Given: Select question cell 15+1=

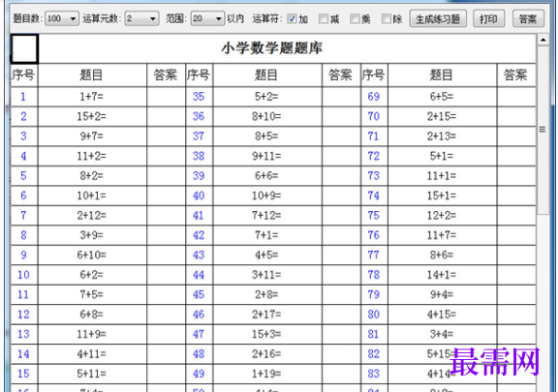Looking at the screenshot, I should [x=442, y=196].
